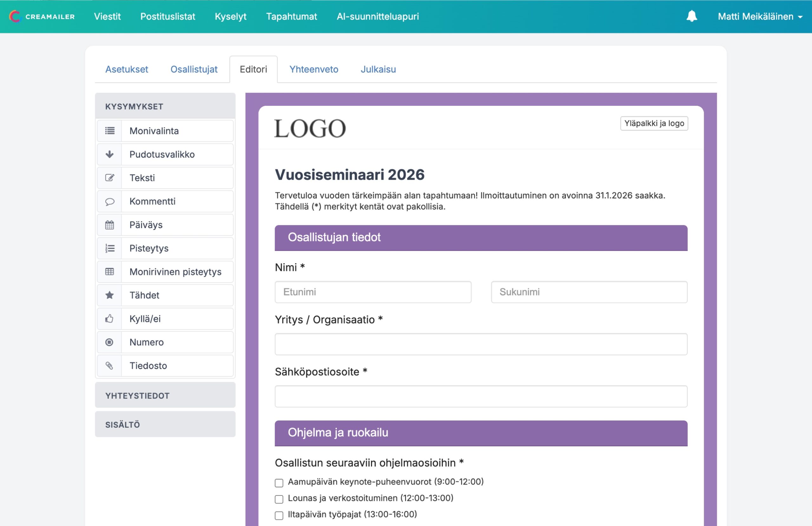
Task: Click the Creamailer logo in header
Action: point(42,16)
